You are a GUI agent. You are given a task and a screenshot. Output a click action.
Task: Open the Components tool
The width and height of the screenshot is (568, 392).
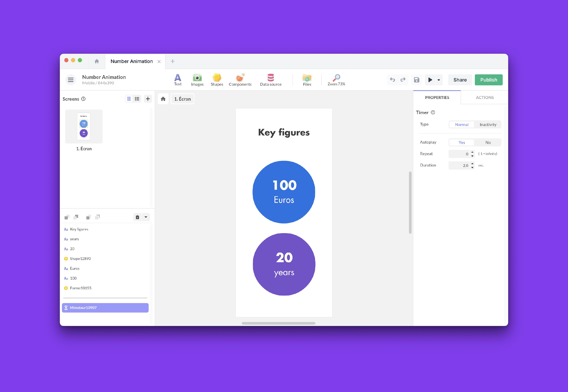(x=240, y=80)
